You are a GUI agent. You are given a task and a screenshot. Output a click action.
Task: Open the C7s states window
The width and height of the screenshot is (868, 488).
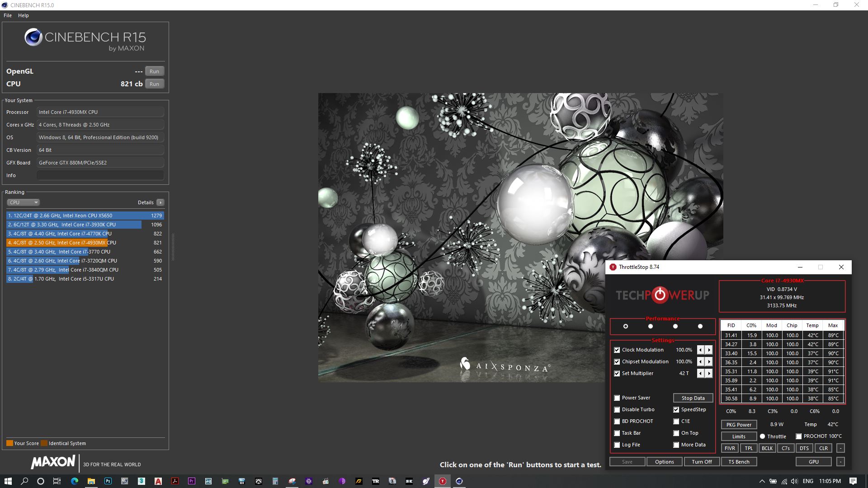coord(786,448)
